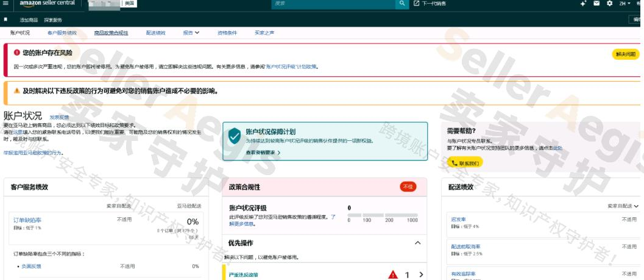Open the settings gear icon

609,3
